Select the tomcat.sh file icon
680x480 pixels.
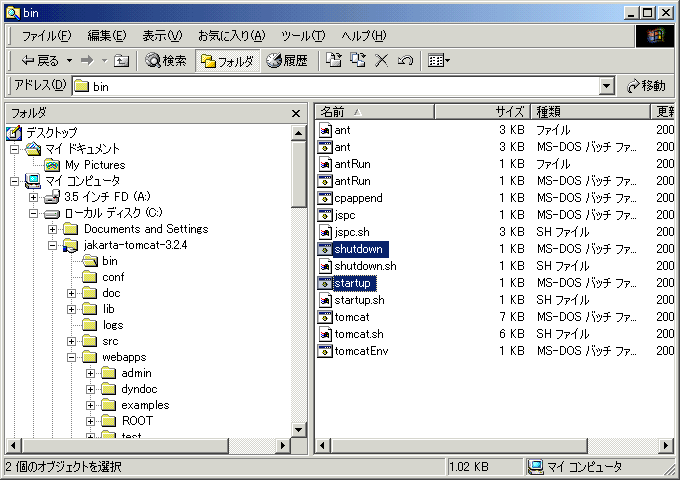pos(325,334)
